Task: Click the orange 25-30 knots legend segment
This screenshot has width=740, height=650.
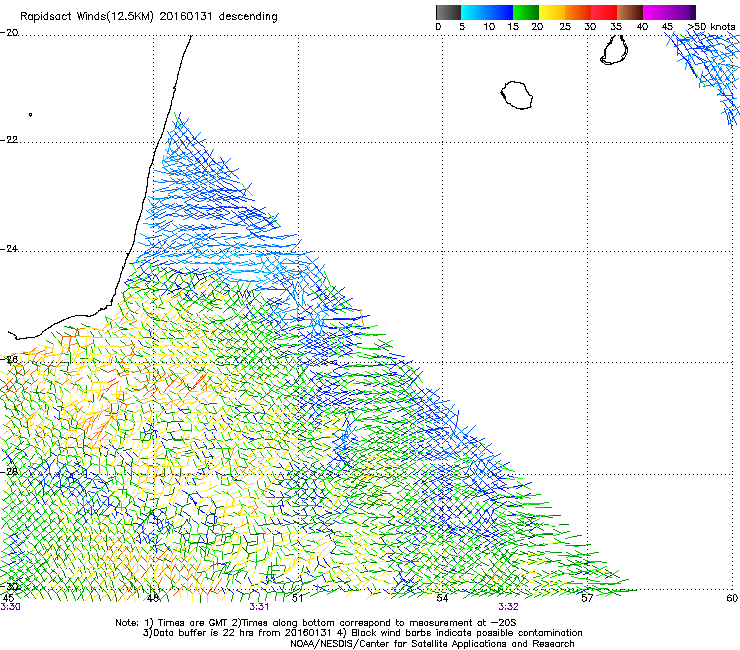Action: (578, 12)
